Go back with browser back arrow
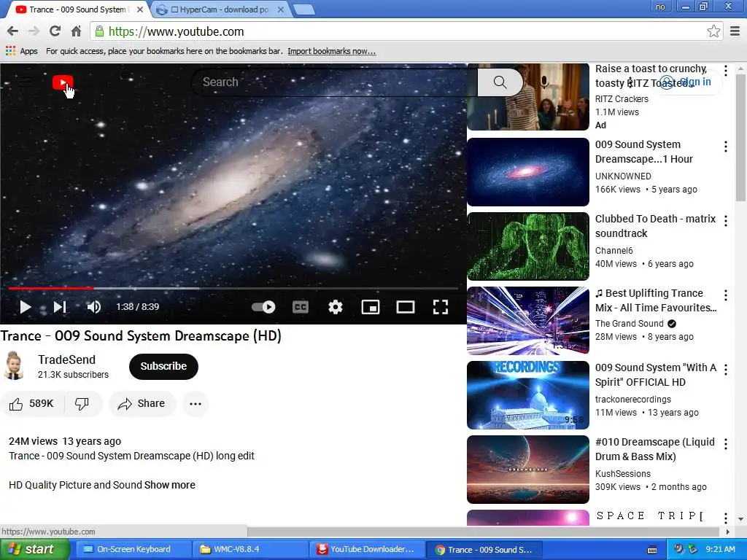 click(13, 31)
